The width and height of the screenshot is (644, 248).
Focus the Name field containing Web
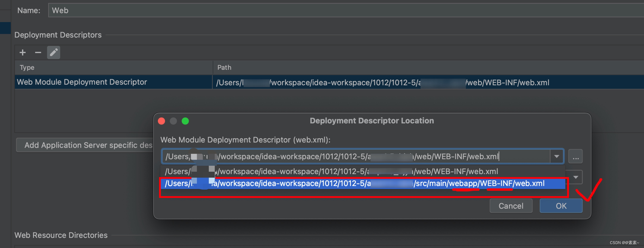(x=346, y=10)
